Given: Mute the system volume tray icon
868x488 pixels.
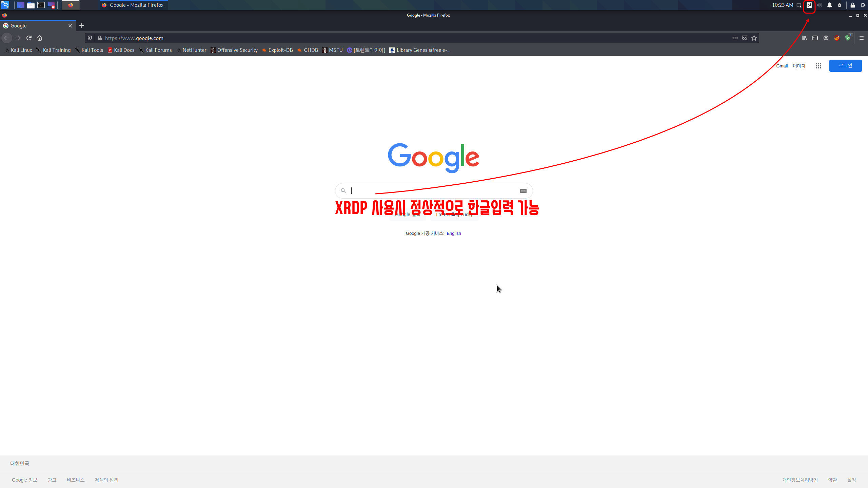Looking at the screenshot, I should point(820,5).
